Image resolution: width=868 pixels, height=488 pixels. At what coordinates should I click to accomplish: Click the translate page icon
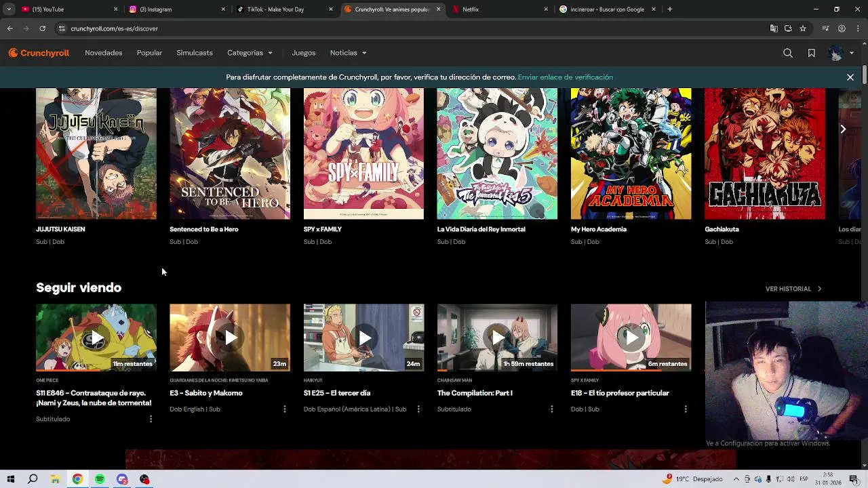click(x=774, y=28)
